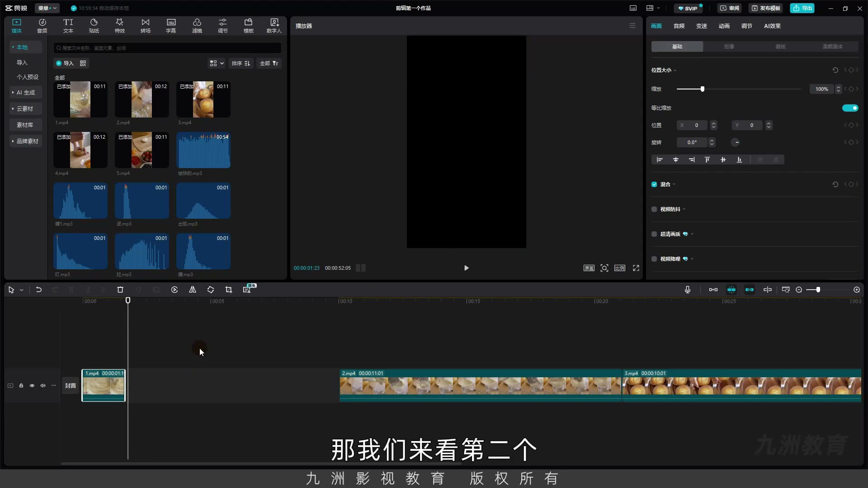This screenshot has width=868, height=488.
Task: Select the 蒙版 mask sub-tab
Action: (781, 47)
